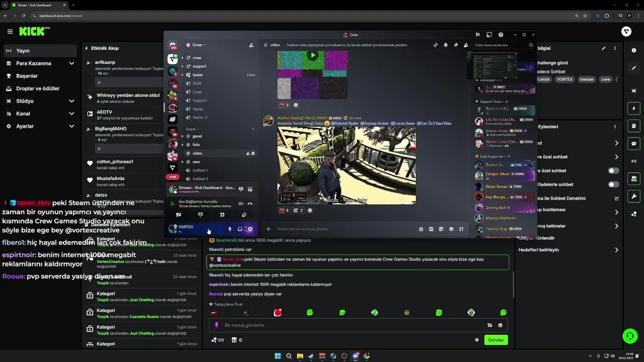The height and width of the screenshot is (362, 644).
Task: Show pinned messages in the video channel
Action: click(x=456, y=45)
